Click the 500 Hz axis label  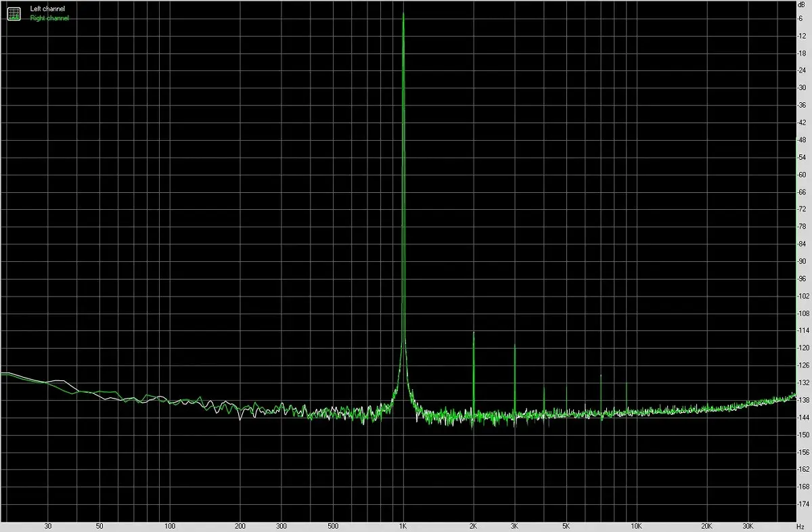tap(333, 525)
